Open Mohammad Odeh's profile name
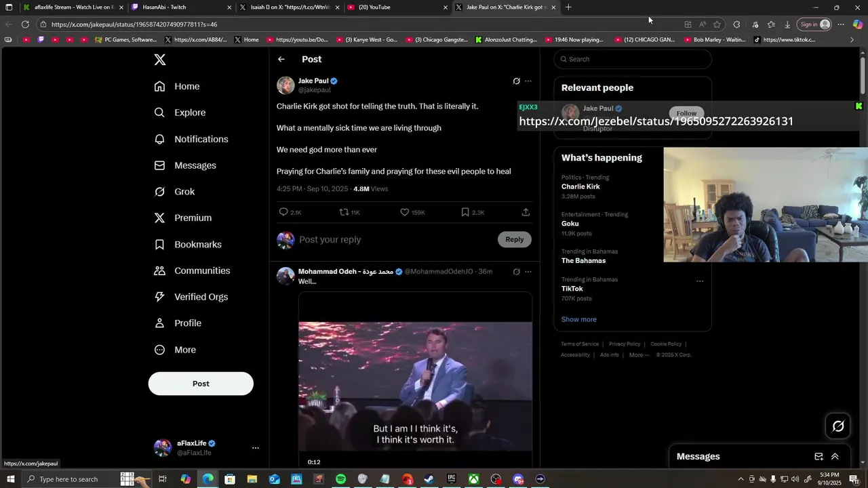Viewport: 868px width, 488px height. [x=346, y=272]
